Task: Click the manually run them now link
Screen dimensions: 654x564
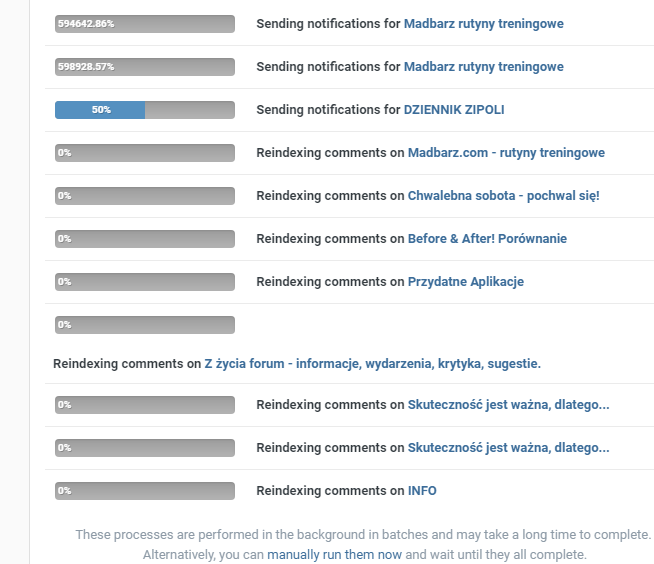Action: [x=334, y=554]
